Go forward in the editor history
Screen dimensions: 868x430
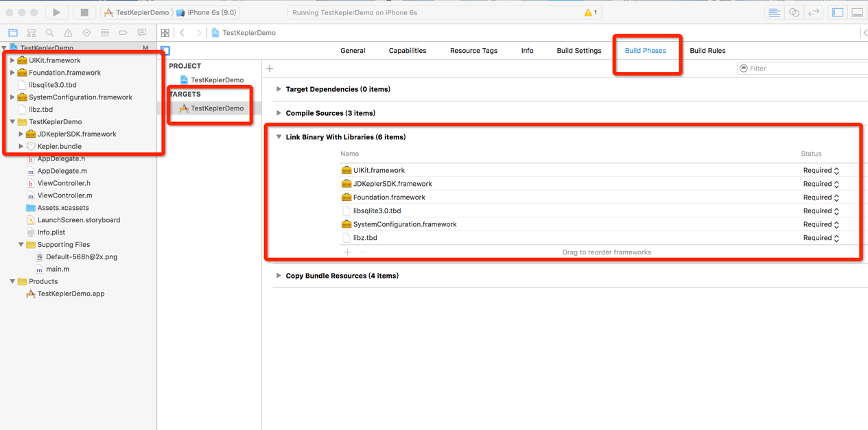(199, 33)
